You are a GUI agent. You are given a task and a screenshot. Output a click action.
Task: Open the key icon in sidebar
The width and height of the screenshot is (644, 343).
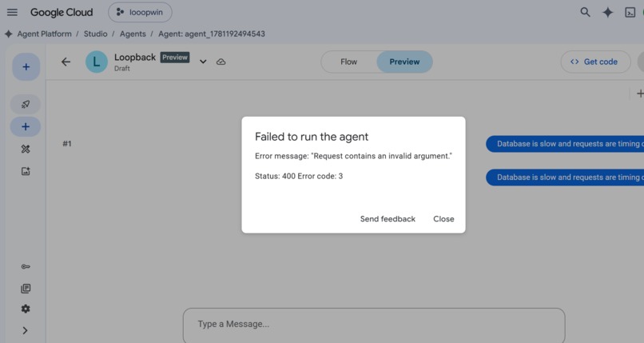click(x=26, y=266)
